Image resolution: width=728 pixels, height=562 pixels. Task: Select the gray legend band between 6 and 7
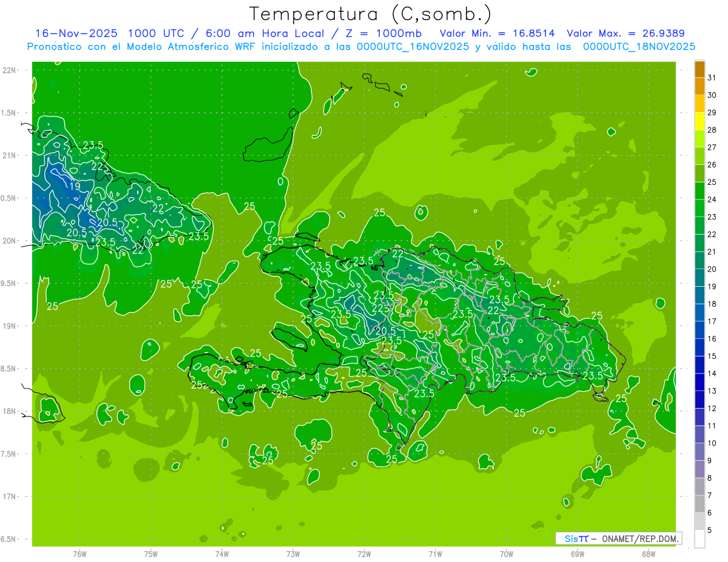[x=699, y=504]
